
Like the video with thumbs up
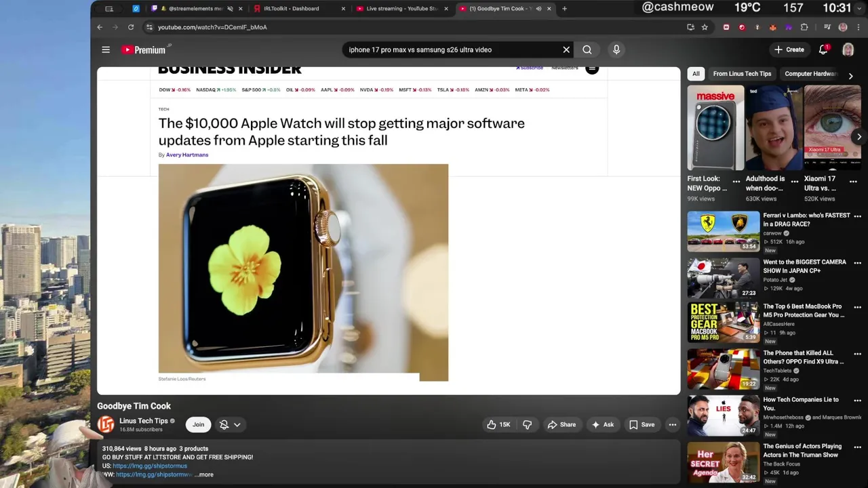tap(498, 425)
